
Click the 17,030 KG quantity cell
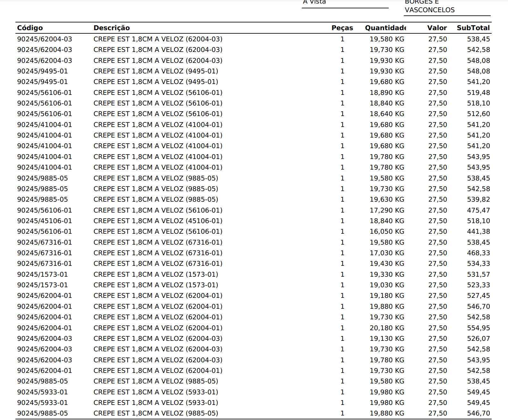(x=387, y=253)
